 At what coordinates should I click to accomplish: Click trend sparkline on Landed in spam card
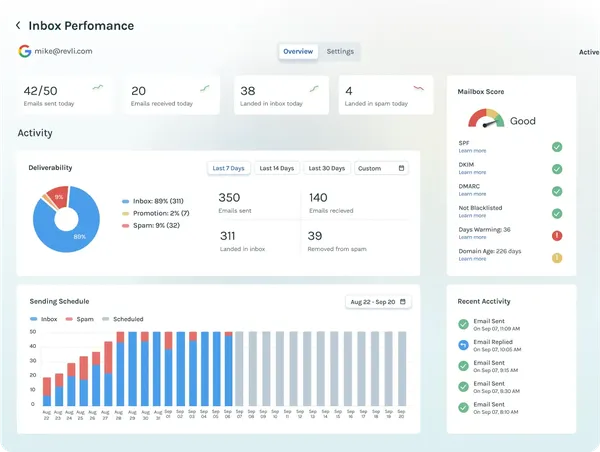tap(419, 88)
